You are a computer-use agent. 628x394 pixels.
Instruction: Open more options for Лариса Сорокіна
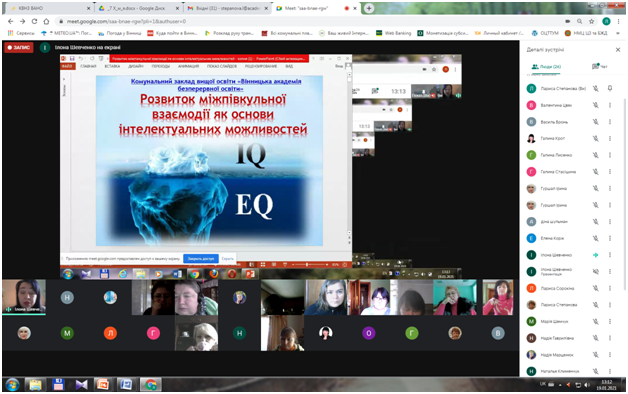pos(610,288)
